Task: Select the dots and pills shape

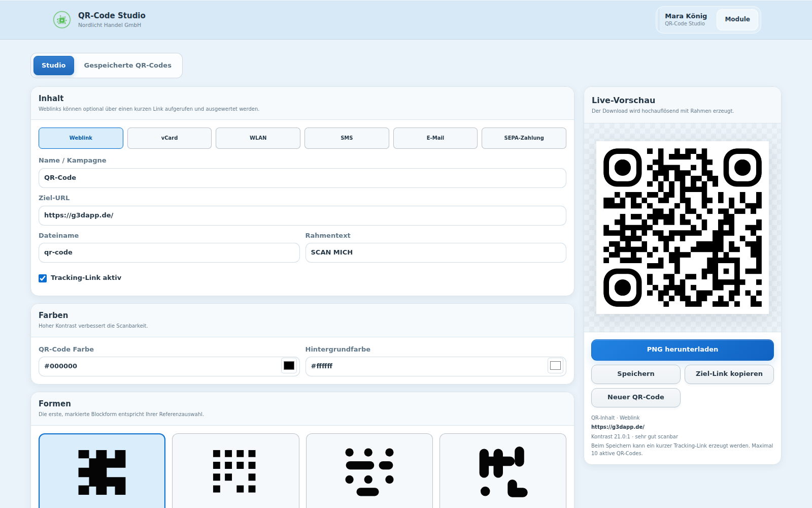Action: click(x=369, y=471)
